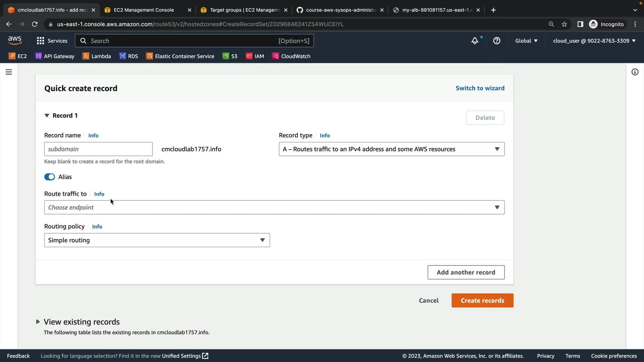Click the Create records button
The width and height of the screenshot is (644, 362).
pyautogui.click(x=482, y=301)
